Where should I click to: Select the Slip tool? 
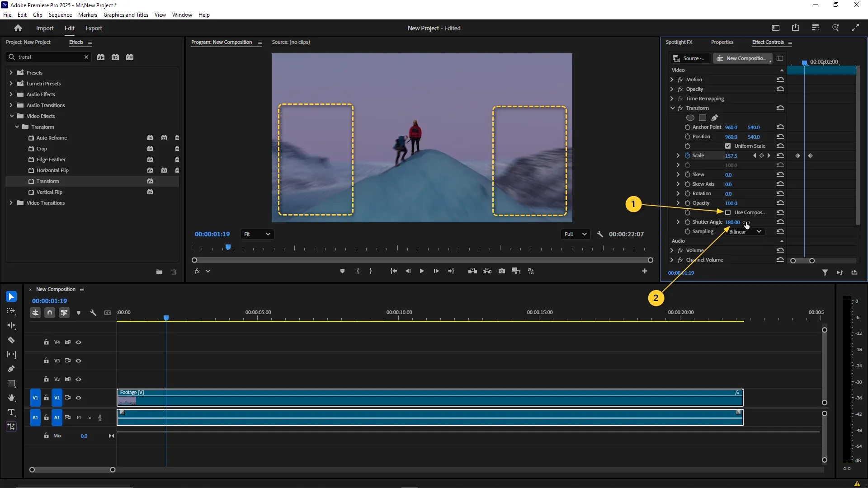11,355
